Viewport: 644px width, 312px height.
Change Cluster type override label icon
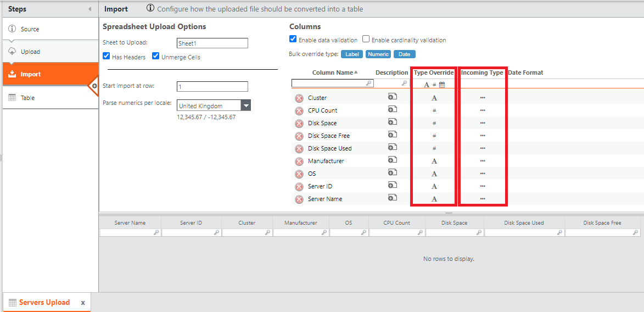434,98
